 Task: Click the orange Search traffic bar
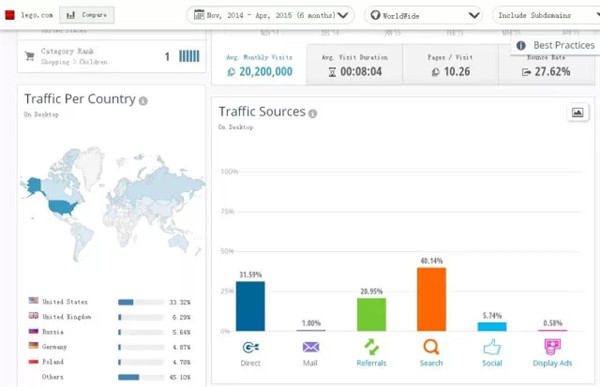(x=431, y=299)
